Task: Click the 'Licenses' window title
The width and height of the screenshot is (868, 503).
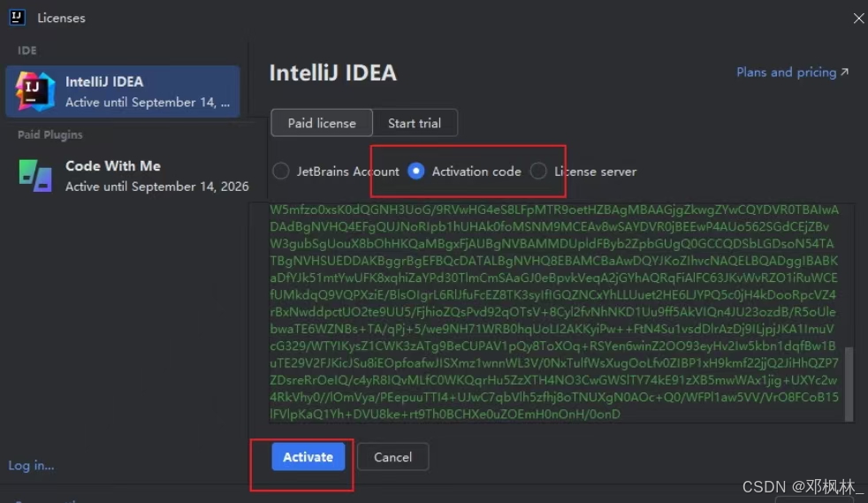Action: coord(61,18)
